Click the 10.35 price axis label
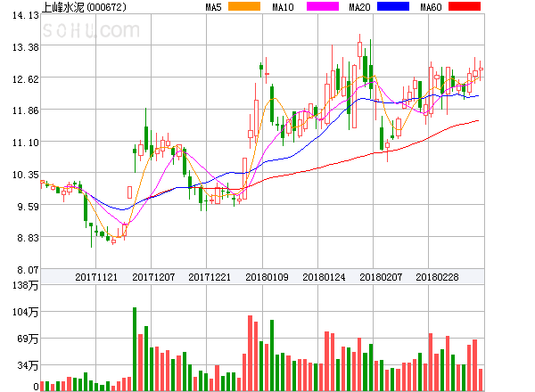This screenshot has width=535, height=392. 26,175
